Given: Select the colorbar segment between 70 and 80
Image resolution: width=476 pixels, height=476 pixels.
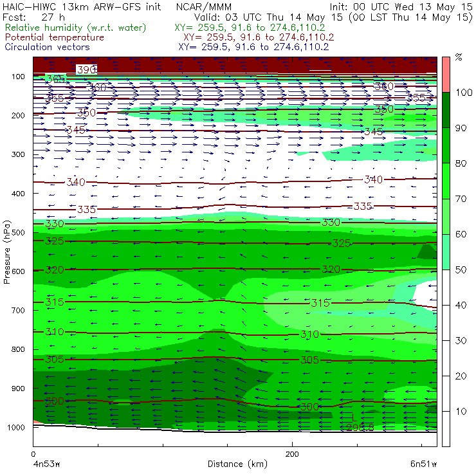Looking at the screenshot, I should [x=446, y=181].
